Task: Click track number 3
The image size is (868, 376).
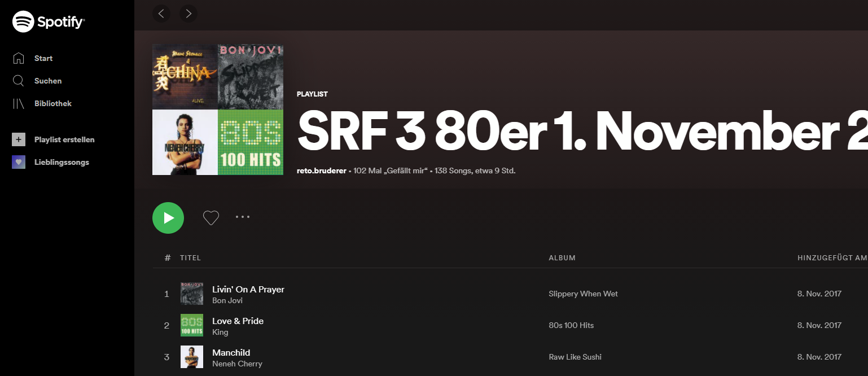Action: pos(166,357)
